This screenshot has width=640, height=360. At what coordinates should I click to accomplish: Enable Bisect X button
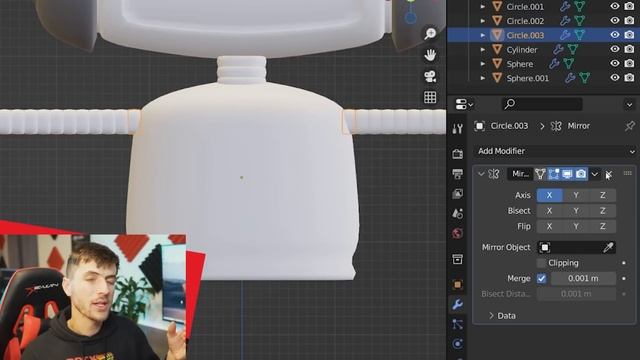549,211
